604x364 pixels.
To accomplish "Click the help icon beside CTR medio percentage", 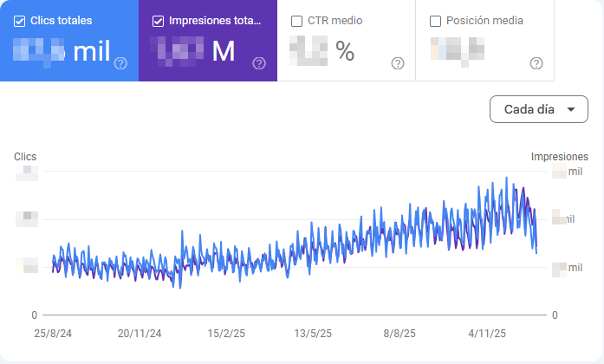I will coord(398,63).
